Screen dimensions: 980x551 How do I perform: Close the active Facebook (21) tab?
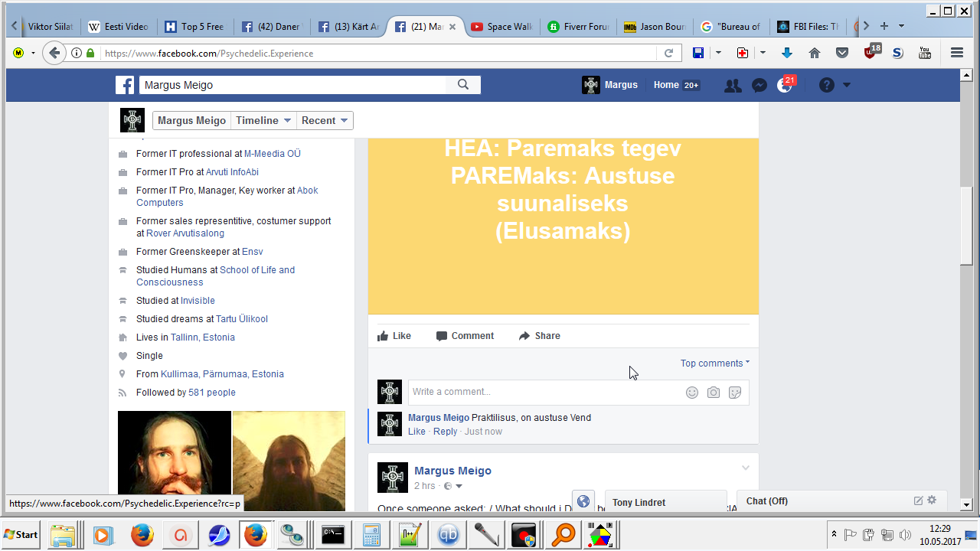click(452, 27)
